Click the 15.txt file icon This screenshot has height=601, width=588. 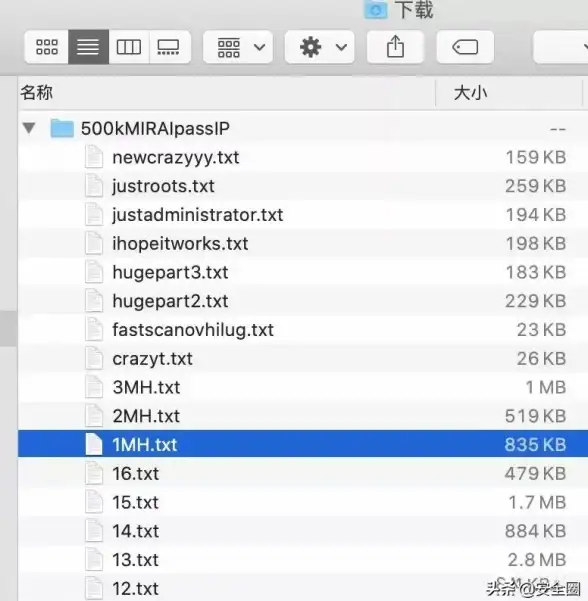point(94,502)
